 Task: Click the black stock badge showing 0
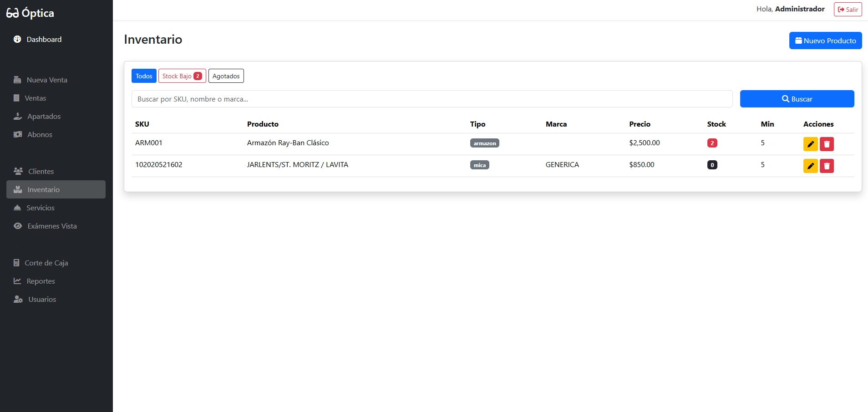[x=712, y=165]
